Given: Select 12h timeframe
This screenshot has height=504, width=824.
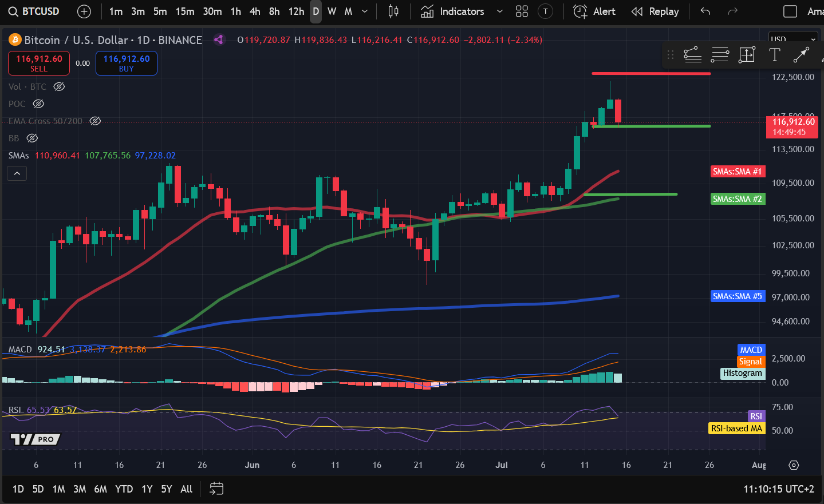Looking at the screenshot, I should pyautogui.click(x=296, y=11).
